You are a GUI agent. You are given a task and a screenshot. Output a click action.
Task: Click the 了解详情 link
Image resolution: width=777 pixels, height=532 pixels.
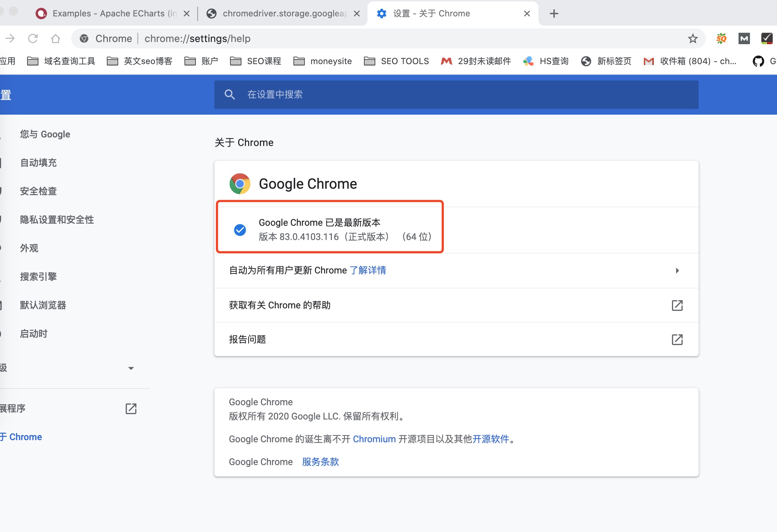[368, 270]
